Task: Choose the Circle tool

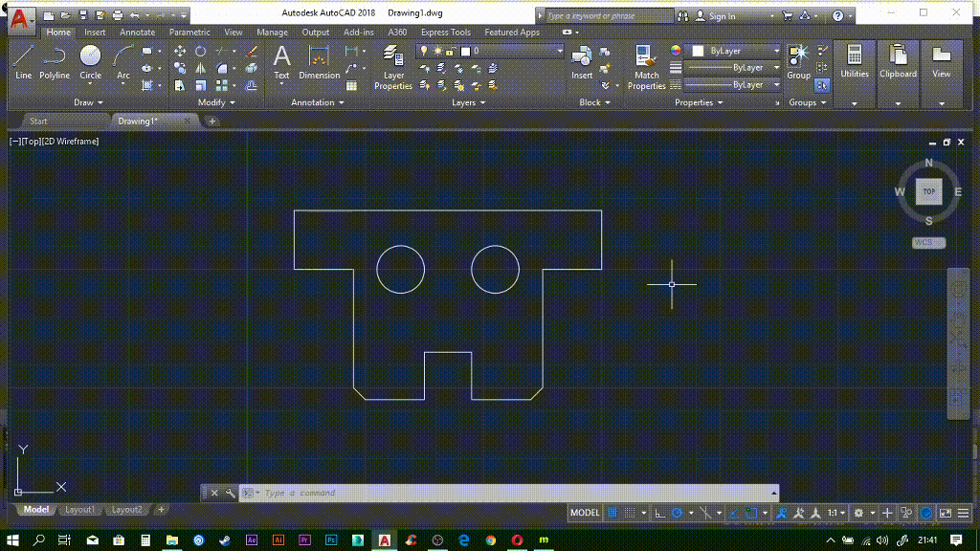Action: (x=90, y=62)
